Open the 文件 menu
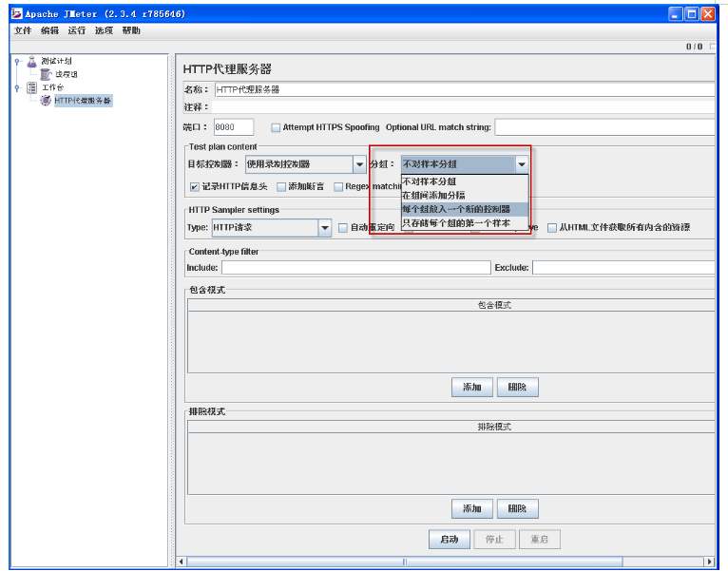The height and width of the screenshot is (571, 728). click(23, 30)
